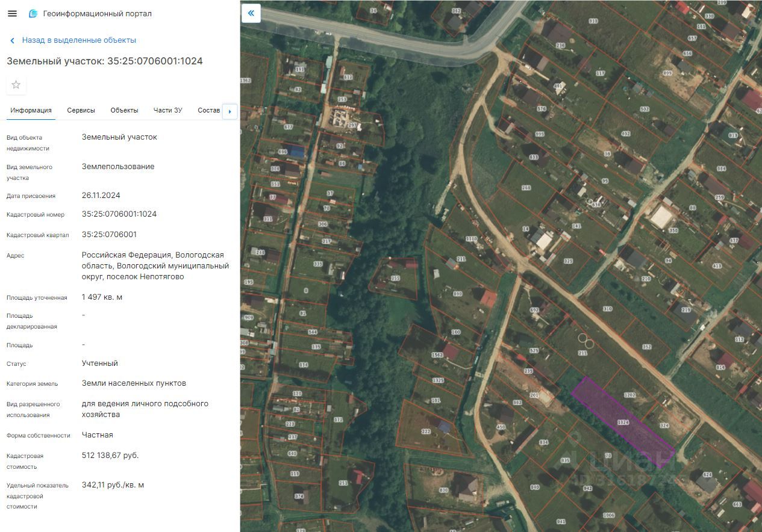Click the 'Кадастровый номер' field label
The height and width of the screenshot is (532, 762).
(x=36, y=215)
